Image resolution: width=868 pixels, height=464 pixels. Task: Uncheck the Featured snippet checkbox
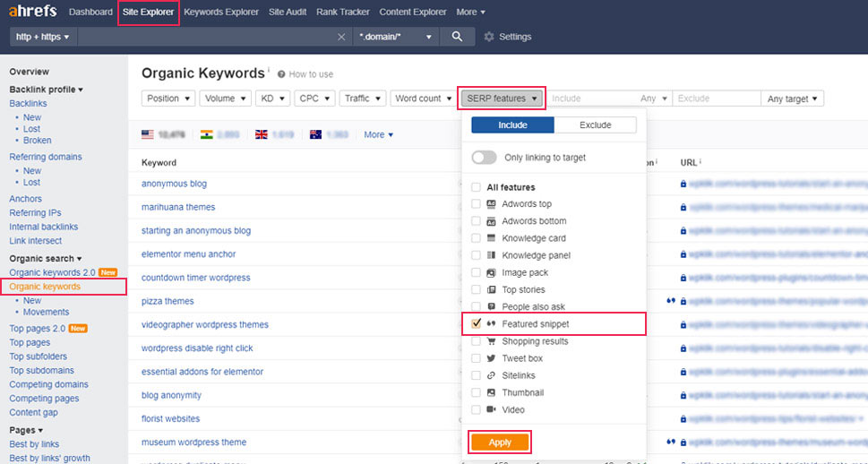tap(476, 324)
